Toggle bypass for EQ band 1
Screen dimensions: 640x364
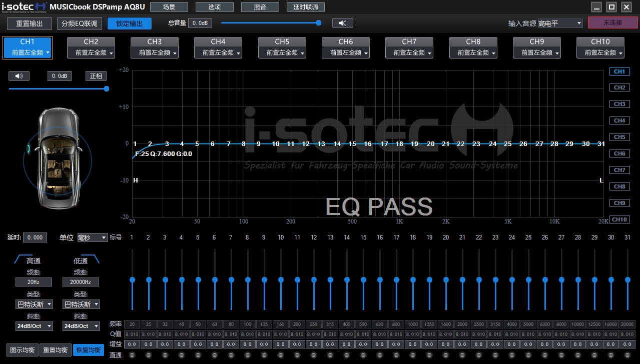[132, 355]
